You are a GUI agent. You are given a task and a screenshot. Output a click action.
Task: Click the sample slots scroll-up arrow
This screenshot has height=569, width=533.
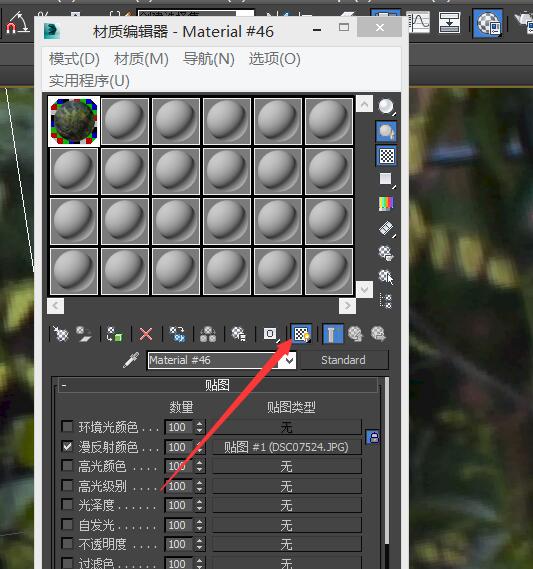coord(364,104)
